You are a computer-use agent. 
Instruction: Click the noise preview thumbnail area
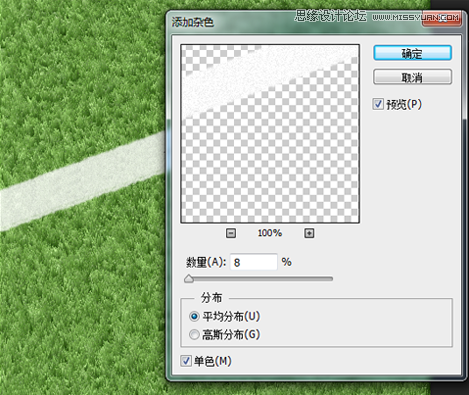point(270,134)
